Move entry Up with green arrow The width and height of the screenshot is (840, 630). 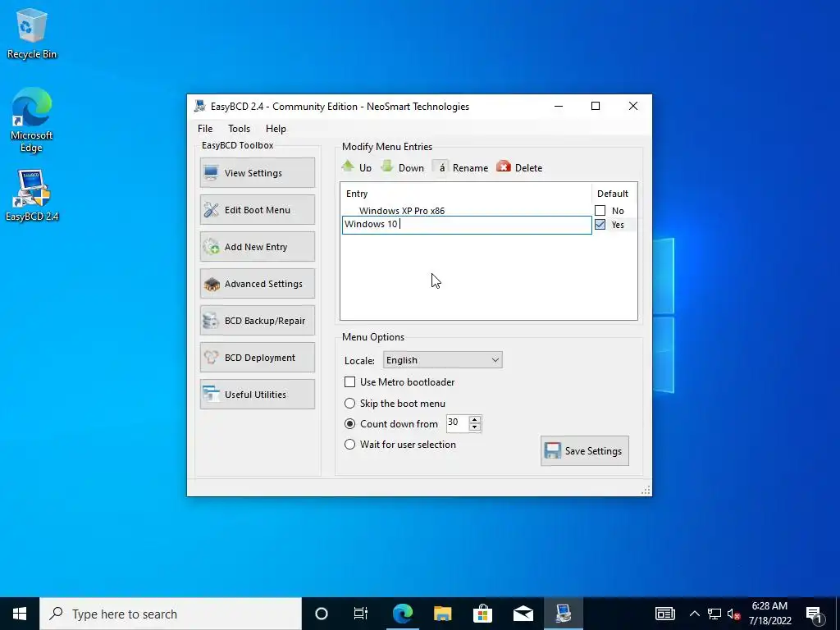point(357,167)
